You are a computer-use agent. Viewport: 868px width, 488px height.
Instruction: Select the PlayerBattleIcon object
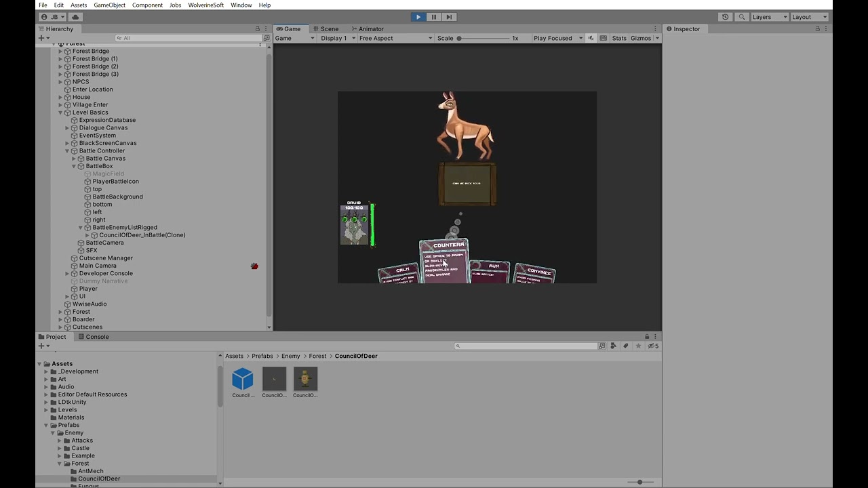coord(115,182)
